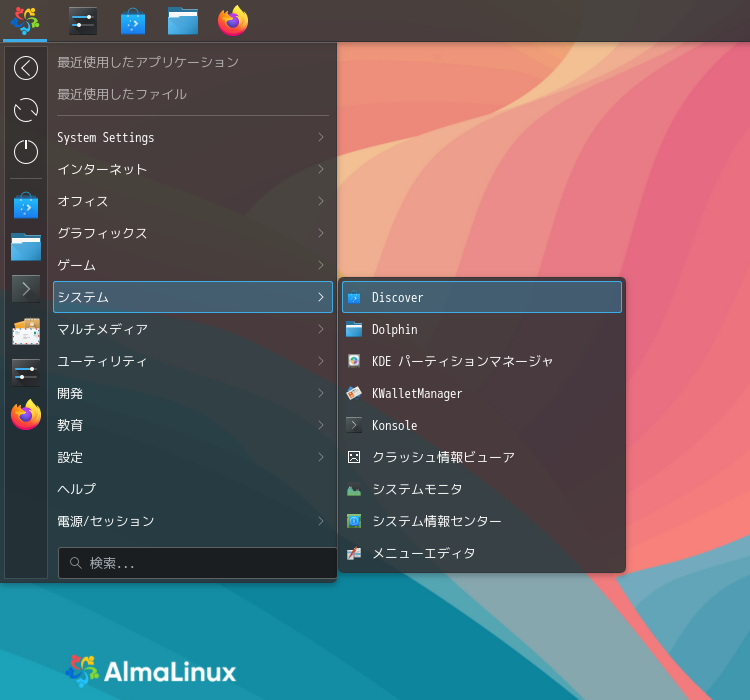Expand the 設定 category arrow
The width and height of the screenshot is (750, 700).
[x=321, y=457]
